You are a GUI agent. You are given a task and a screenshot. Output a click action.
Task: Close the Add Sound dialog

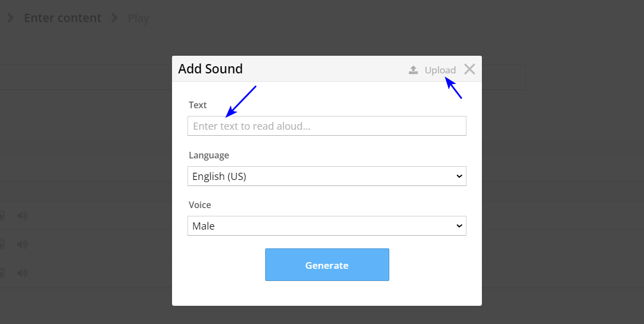tap(469, 69)
